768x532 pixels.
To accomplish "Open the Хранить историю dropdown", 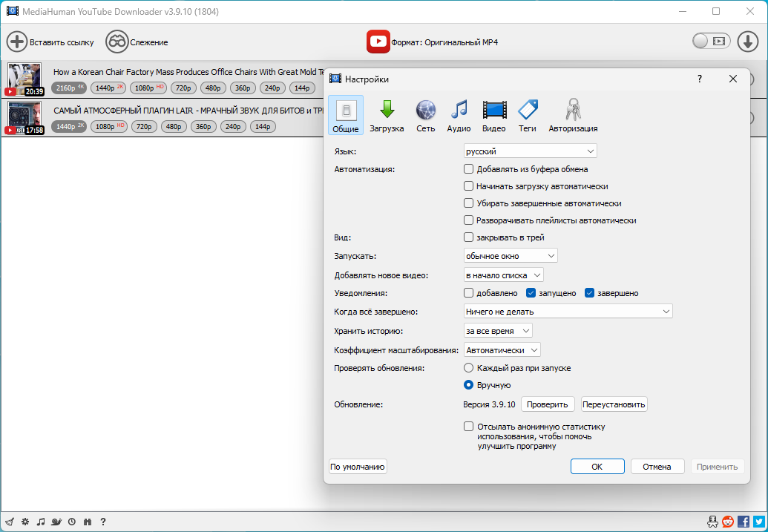I will 498,331.
